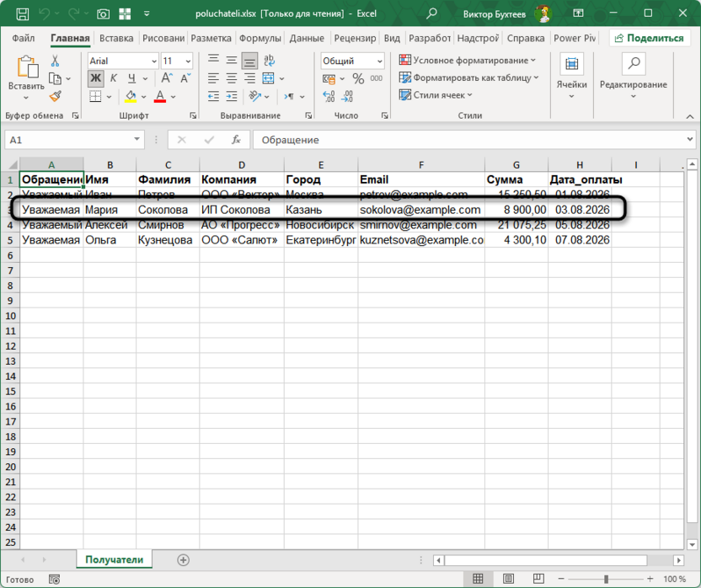
Task: Apply red font color A
Action: coord(160,96)
